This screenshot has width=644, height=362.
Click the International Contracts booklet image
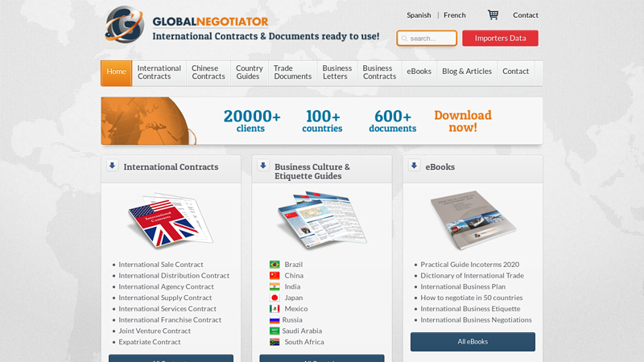tap(171, 220)
